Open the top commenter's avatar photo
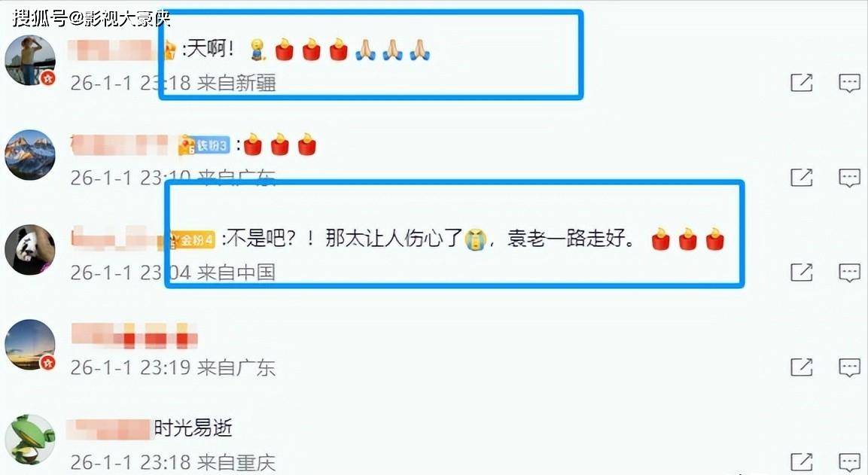 coord(30,60)
